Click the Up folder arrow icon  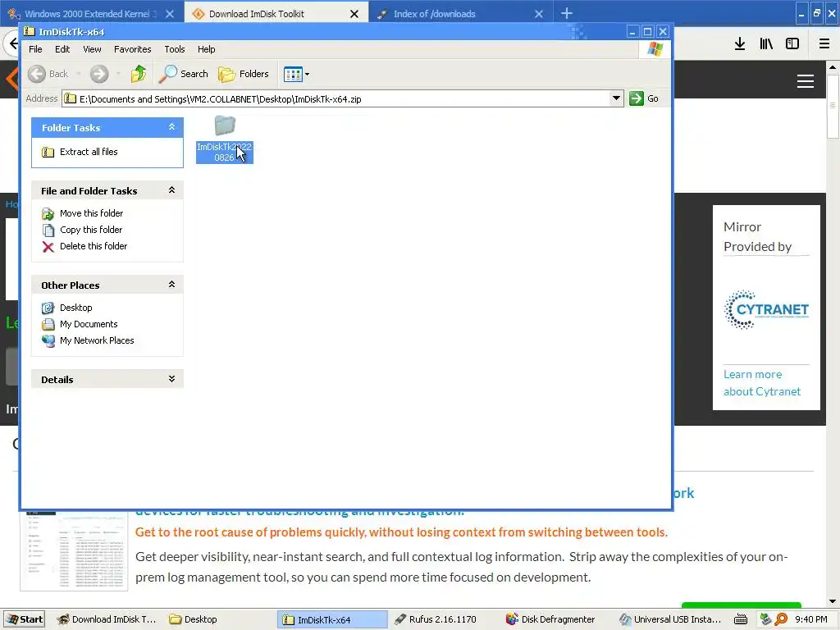pos(139,74)
